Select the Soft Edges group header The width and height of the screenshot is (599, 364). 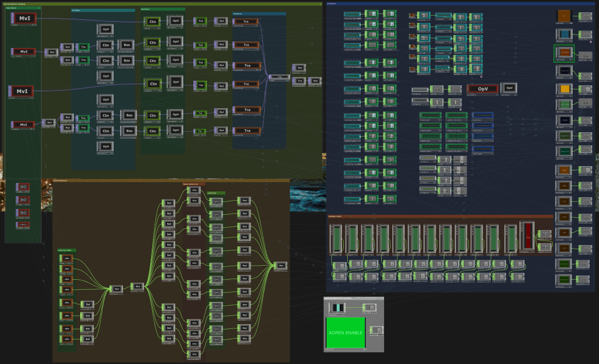coord(103,10)
